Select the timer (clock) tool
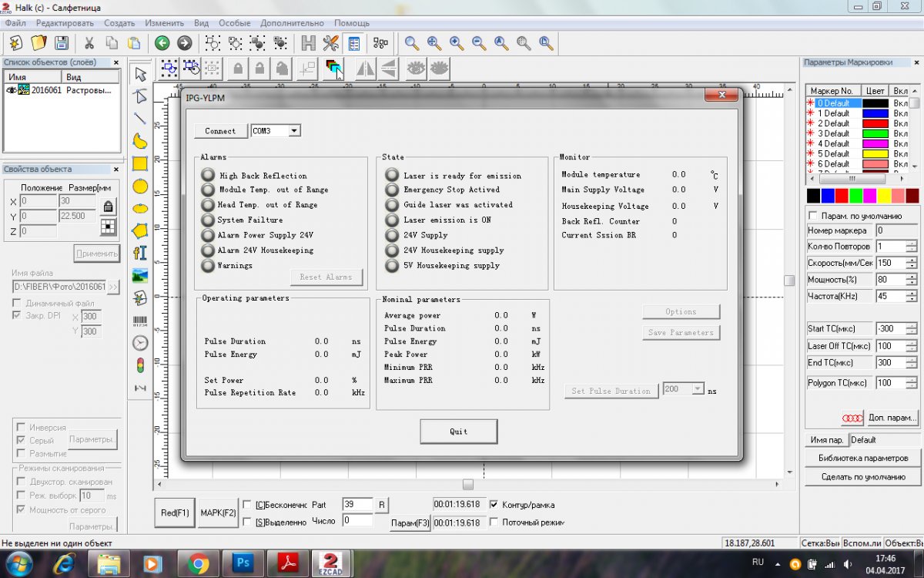The image size is (924, 578). pos(139,343)
